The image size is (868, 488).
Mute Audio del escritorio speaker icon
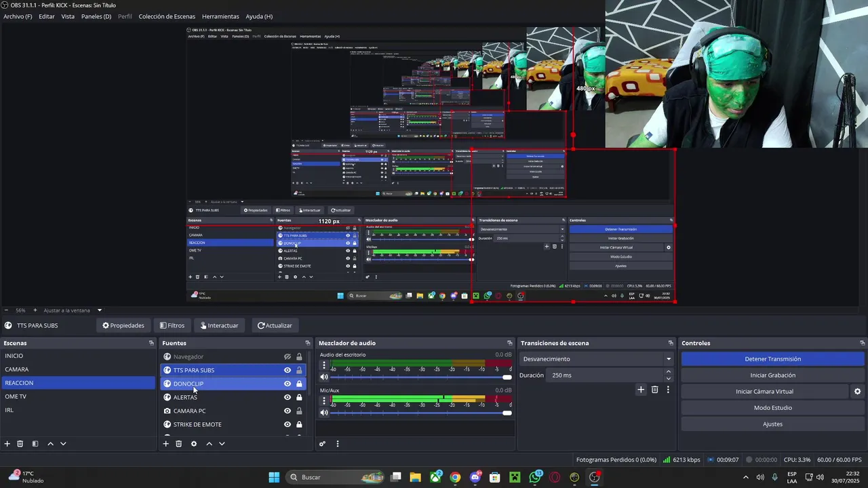pos(324,377)
